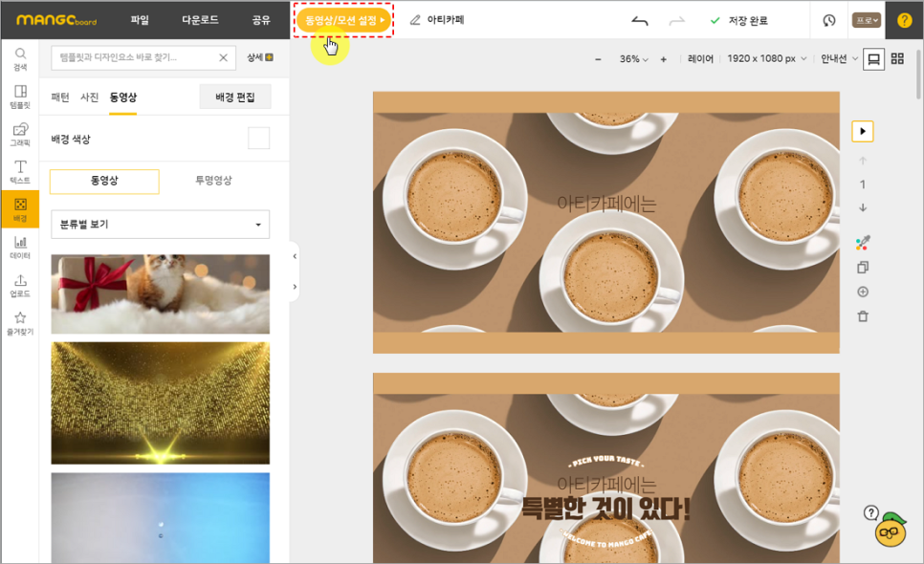Click the 저장 완료 save status
This screenshot has width=924, height=564.
[x=739, y=21]
